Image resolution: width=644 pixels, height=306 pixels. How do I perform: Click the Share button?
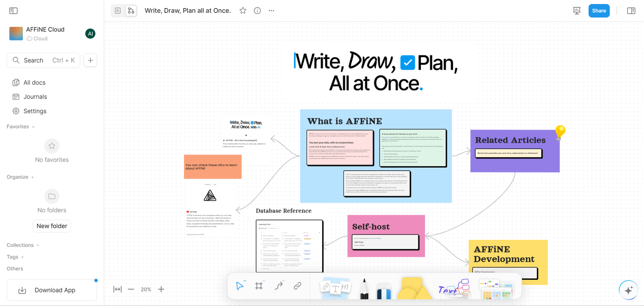[599, 11]
